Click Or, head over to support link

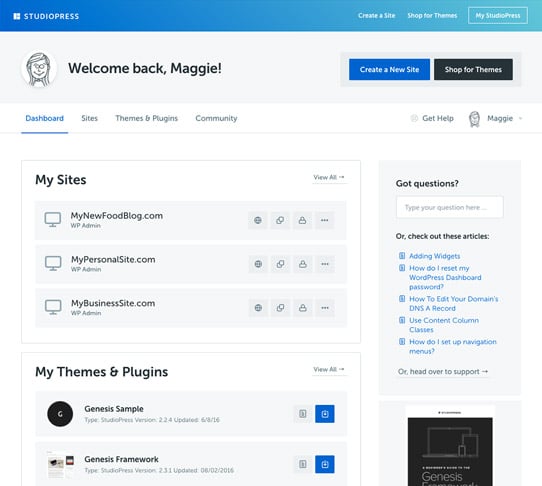(x=443, y=372)
